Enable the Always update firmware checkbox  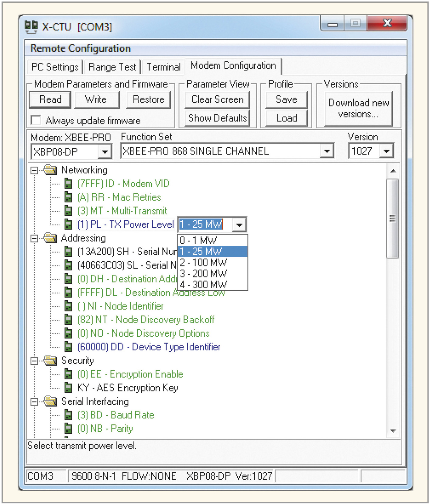[36, 120]
